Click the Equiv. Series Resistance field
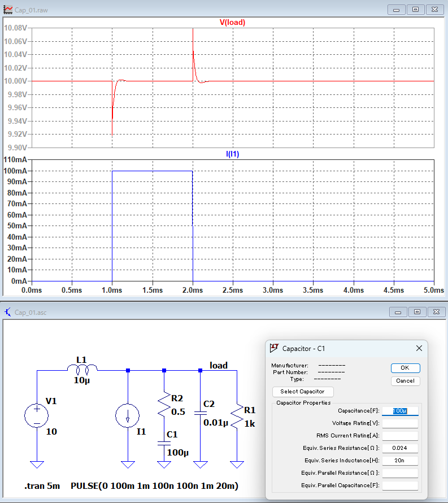 [400, 448]
